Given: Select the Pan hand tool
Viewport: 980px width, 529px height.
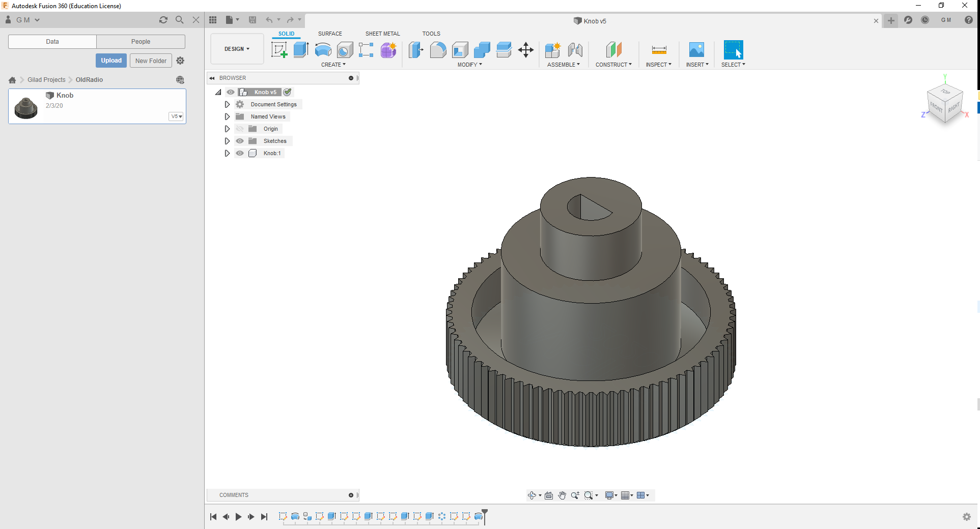Looking at the screenshot, I should pos(562,495).
